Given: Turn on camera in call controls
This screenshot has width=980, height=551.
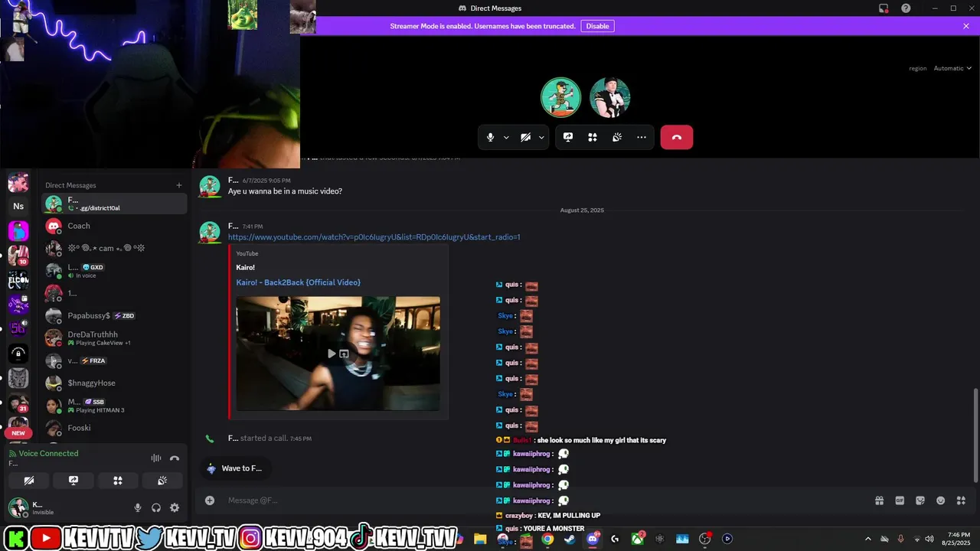Looking at the screenshot, I should coord(525,137).
